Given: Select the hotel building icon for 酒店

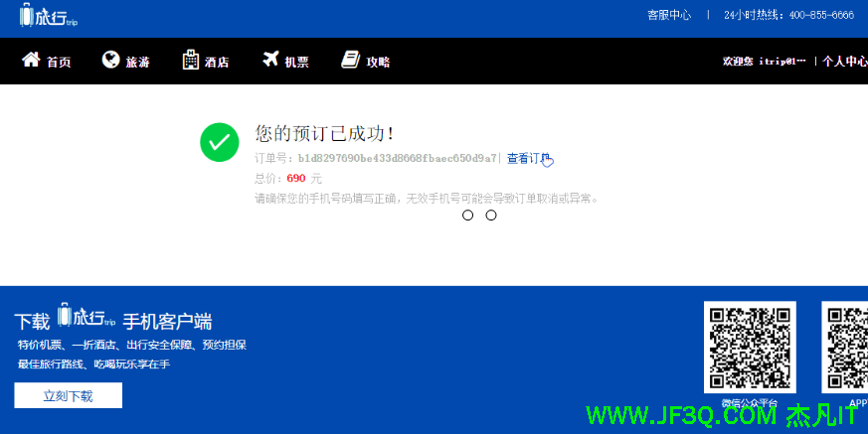Looking at the screenshot, I should [x=191, y=61].
